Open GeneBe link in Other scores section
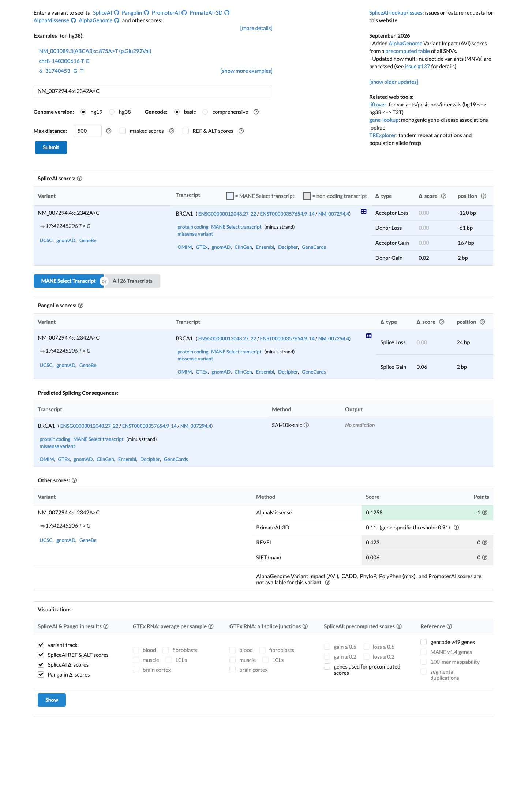 pyautogui.click(x=88, y=540)
